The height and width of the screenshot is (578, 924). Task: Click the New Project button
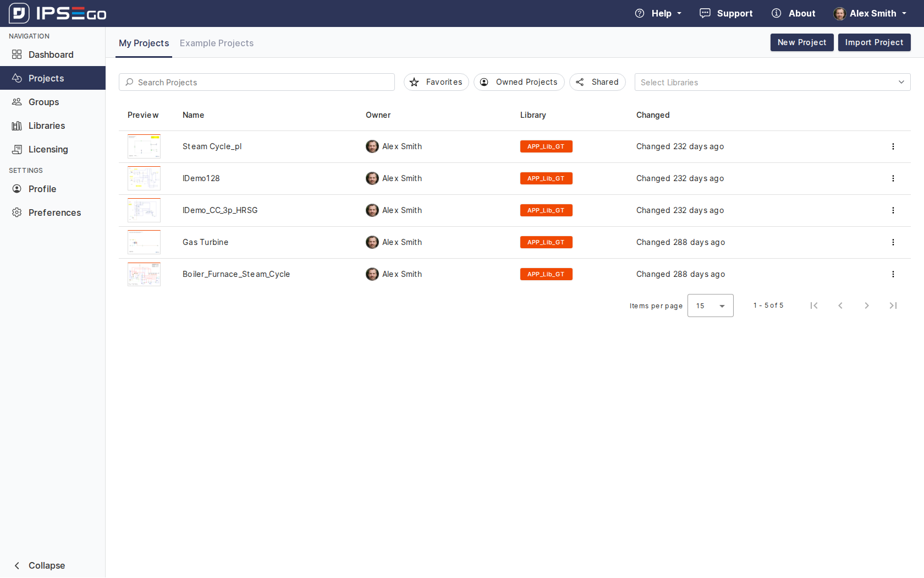click(x=801, y=42)
